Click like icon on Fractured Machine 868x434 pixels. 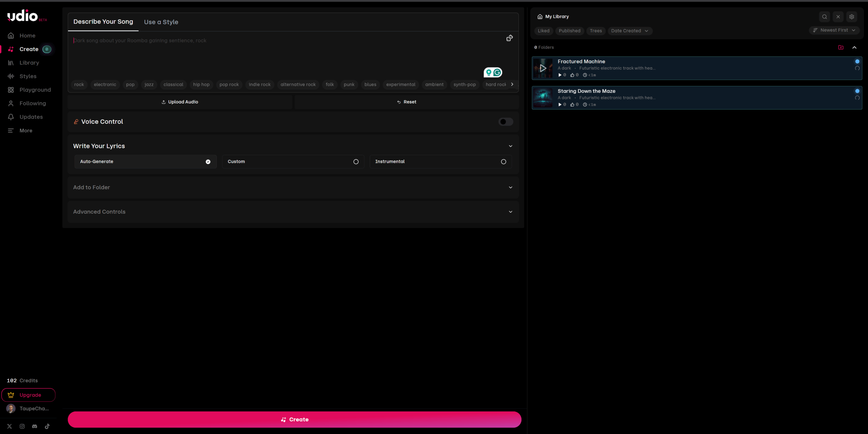(x=572, y=75)
